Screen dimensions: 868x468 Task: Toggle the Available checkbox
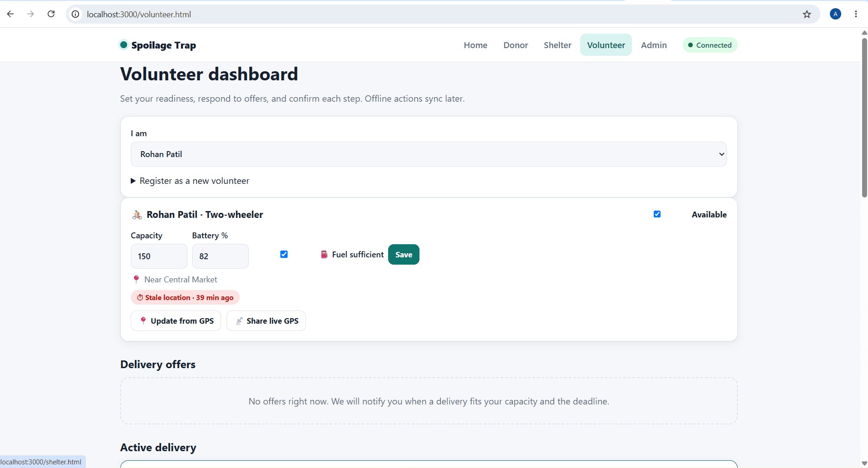coord(657,214)
